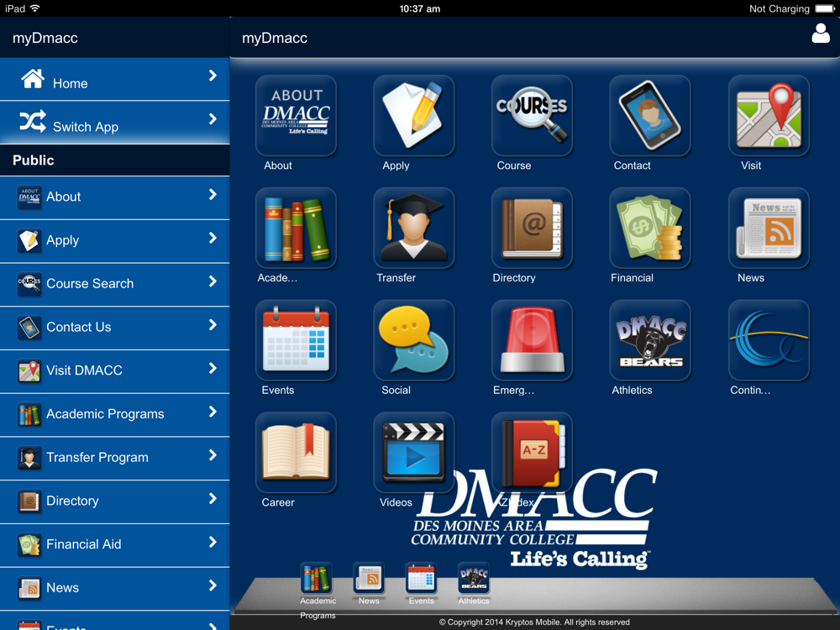Image resolution: width=840 pixels, height=630 pixels.
Task: Expand the Switch App row chevron
Action: click(213, 119)
